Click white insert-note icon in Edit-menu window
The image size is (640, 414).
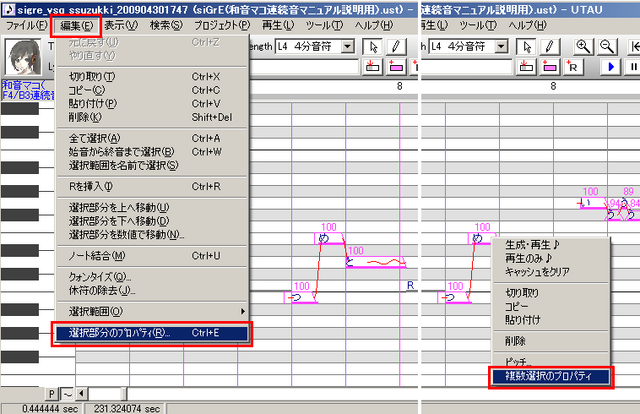coord(372,67)
